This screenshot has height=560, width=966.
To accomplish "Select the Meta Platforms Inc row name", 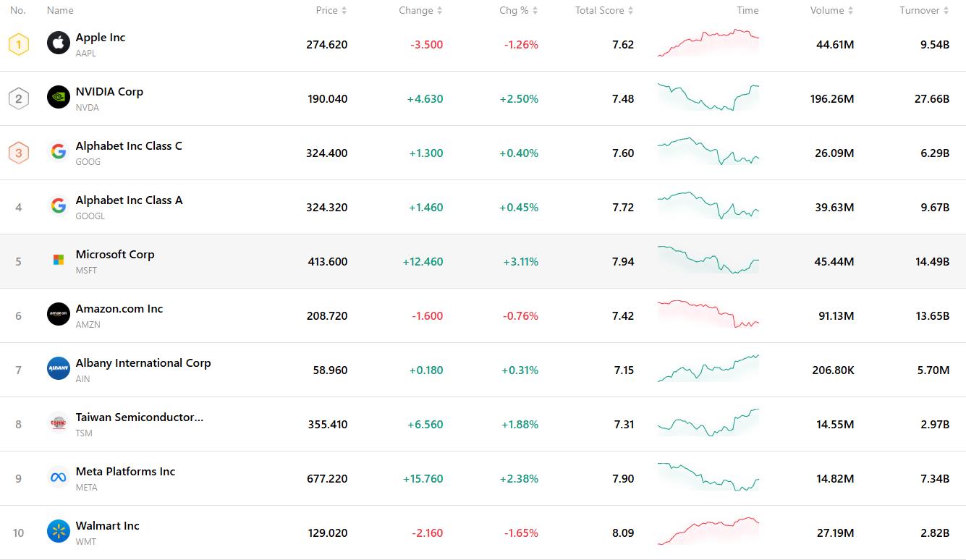I will (125, 472).
